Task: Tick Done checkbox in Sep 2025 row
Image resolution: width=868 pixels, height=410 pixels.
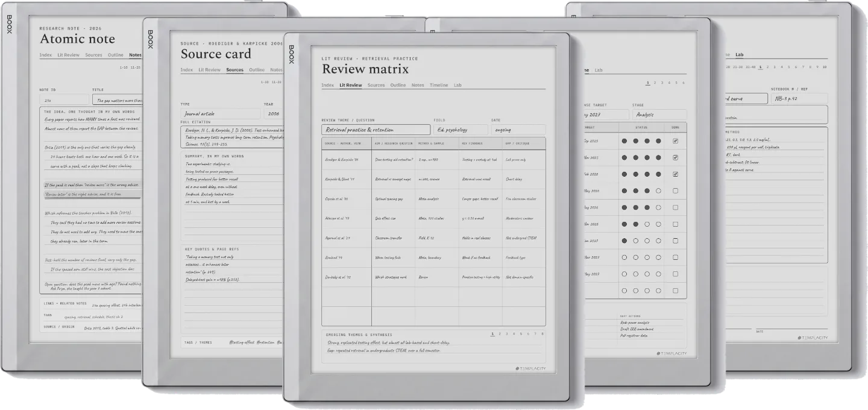Action: 675,141
